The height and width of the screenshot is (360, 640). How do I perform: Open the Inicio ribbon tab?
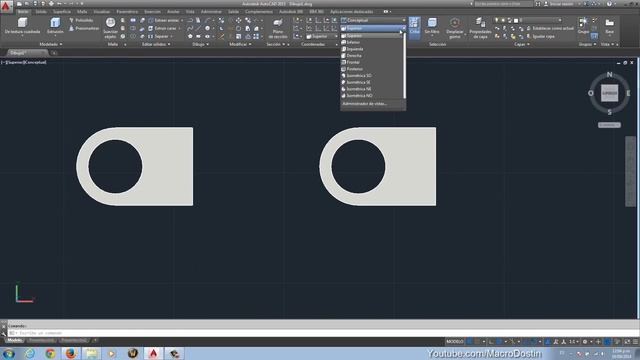coord(23,11)
